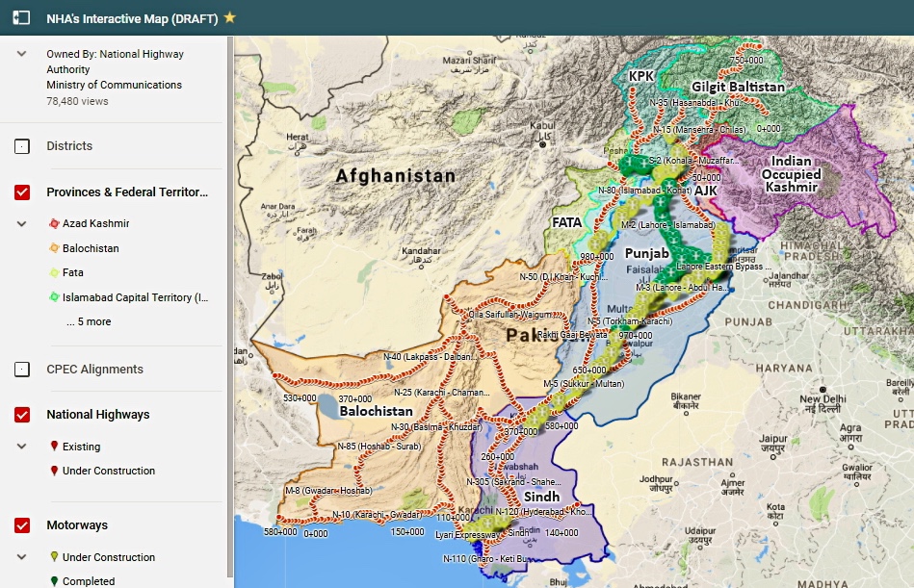Collapse the map legend sidebar panel icon
Image resolution: width=914 pixels, height=588 pixels.
click(21, 17)
